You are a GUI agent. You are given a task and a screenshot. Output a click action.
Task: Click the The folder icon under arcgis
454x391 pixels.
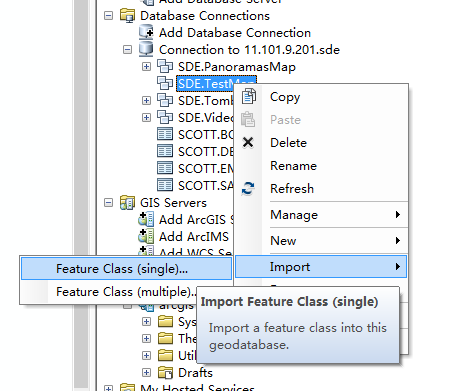tap(165, 338)
